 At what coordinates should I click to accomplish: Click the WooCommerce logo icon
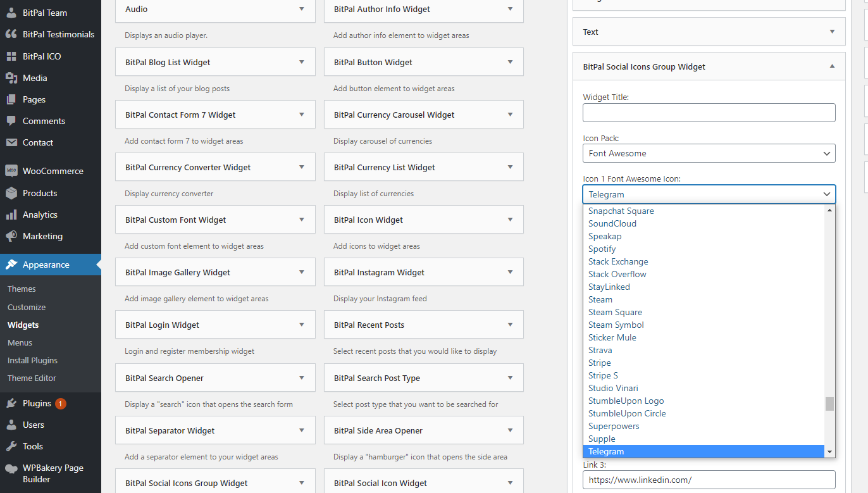[x=11, y=171]
